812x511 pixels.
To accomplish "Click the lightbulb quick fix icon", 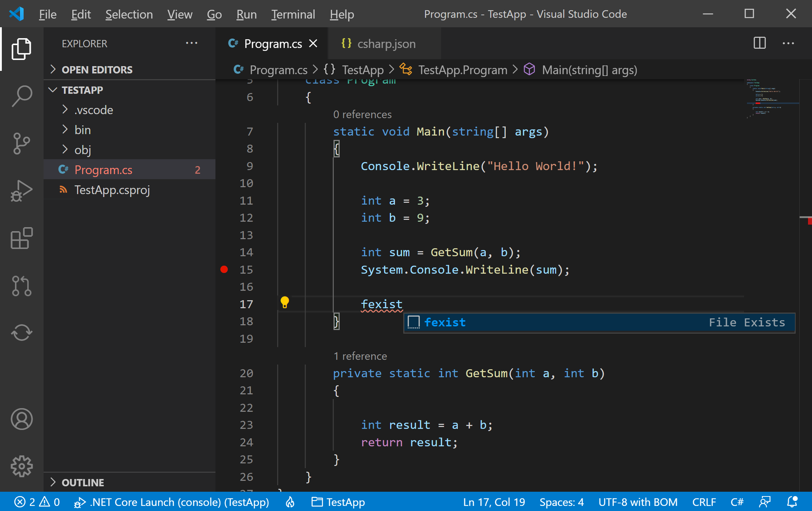I will coord(284,302).
